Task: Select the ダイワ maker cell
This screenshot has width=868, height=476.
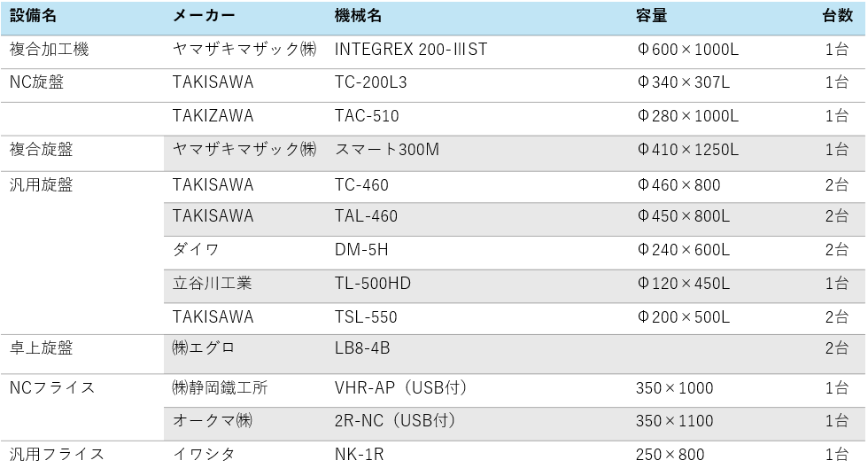Action: (196, 250)
